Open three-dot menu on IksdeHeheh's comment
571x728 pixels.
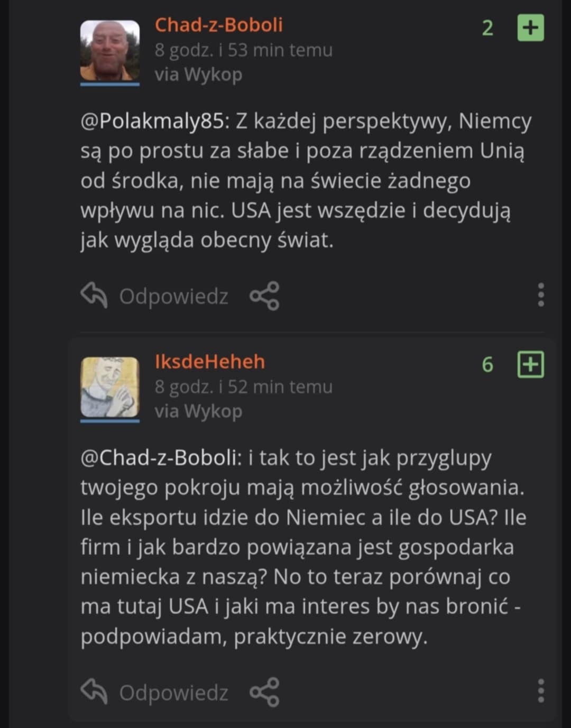(540, 691)
